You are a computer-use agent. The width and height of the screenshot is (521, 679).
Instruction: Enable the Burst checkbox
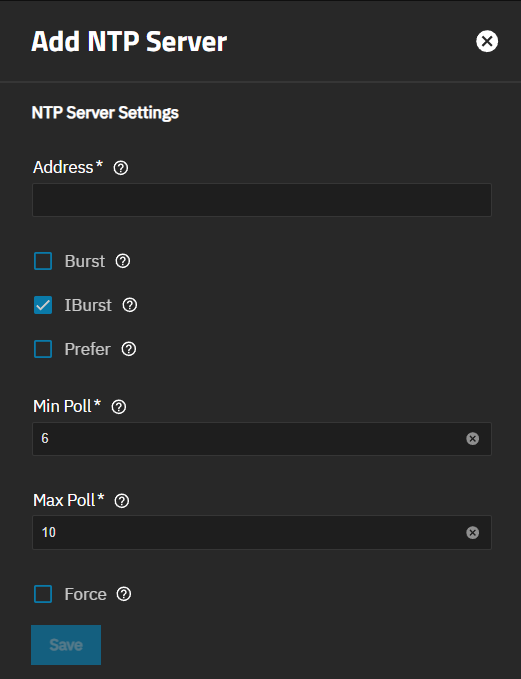tap(43, 261)
